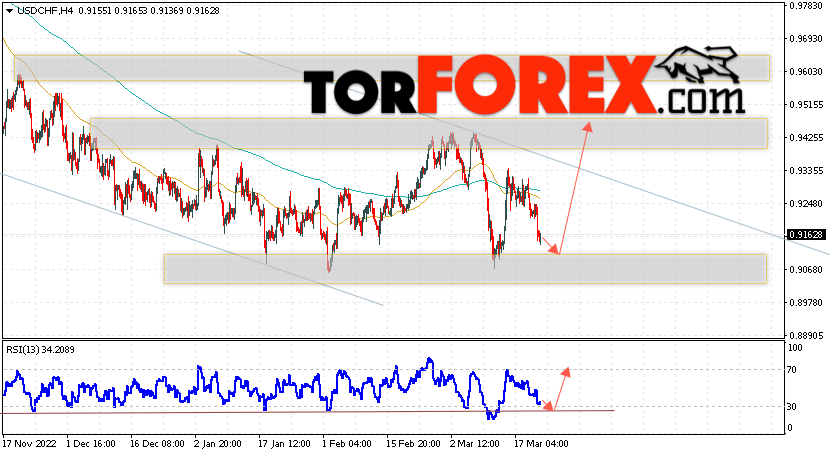Image resolution: width=830 pixels, height=455 pixels.
Task: Click price scale value 0.95155
Action: [807, 105]
